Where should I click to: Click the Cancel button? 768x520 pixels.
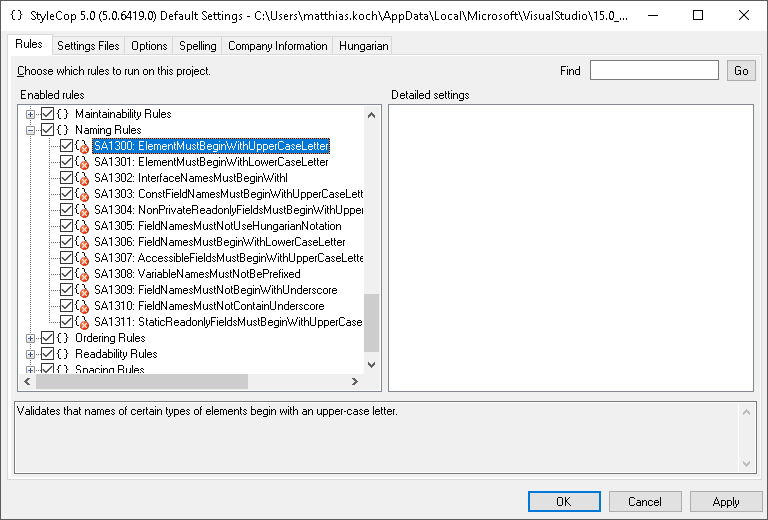click(645, 502)
